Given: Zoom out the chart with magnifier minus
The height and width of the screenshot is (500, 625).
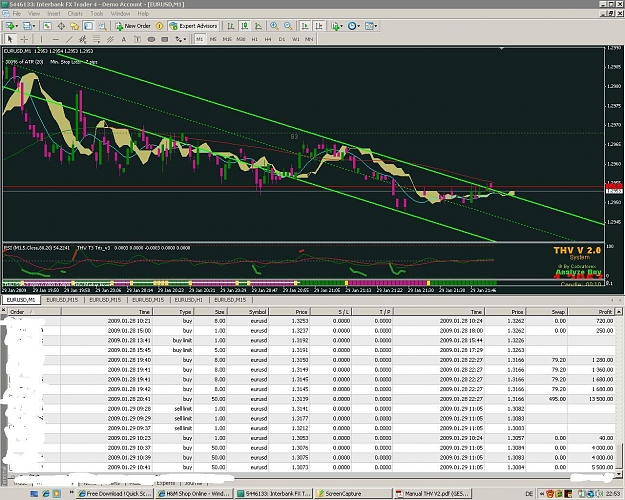Looking at the screenshot, I should pos(288,26).
